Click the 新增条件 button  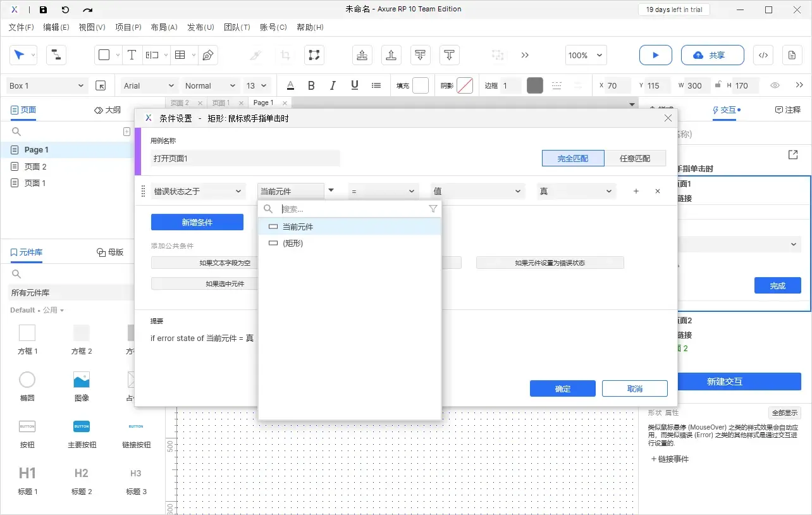click(x=197, y=222)
